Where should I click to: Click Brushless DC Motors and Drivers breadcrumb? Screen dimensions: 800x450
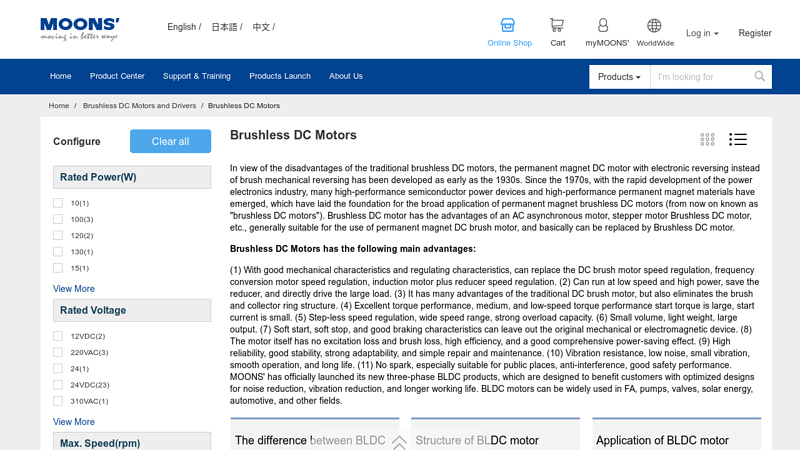[x=139, y=106]
